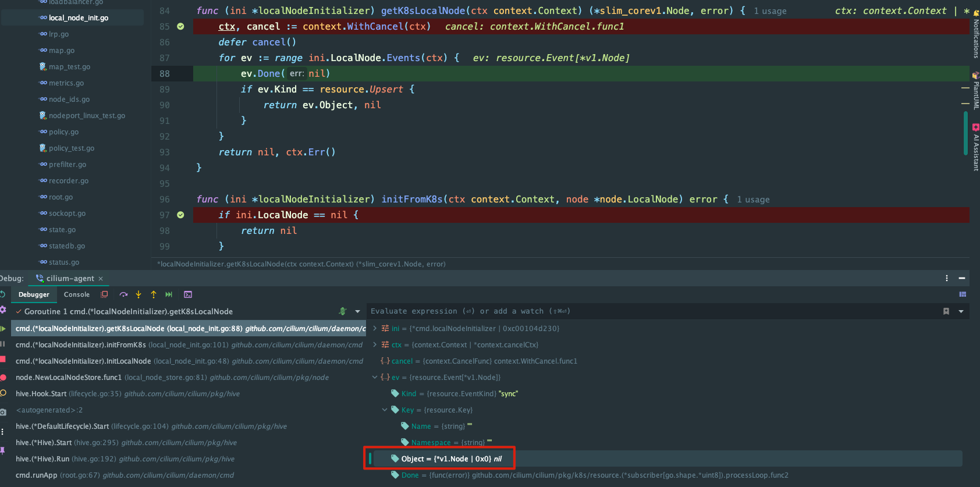980x487 pixels.
Task: Click Run to Cursor icon
Action: coord(169,294)
